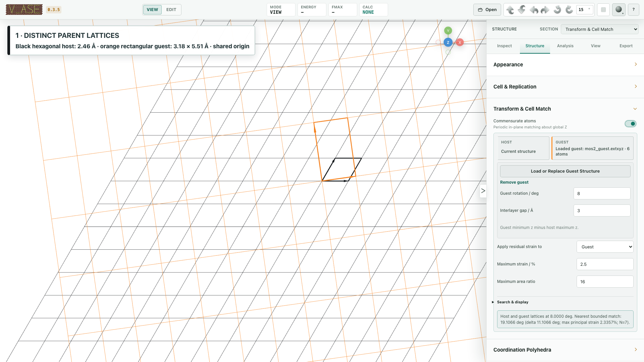Click the counter-clockwise roll icon
The image size is (644, 362).
(557, 10)
